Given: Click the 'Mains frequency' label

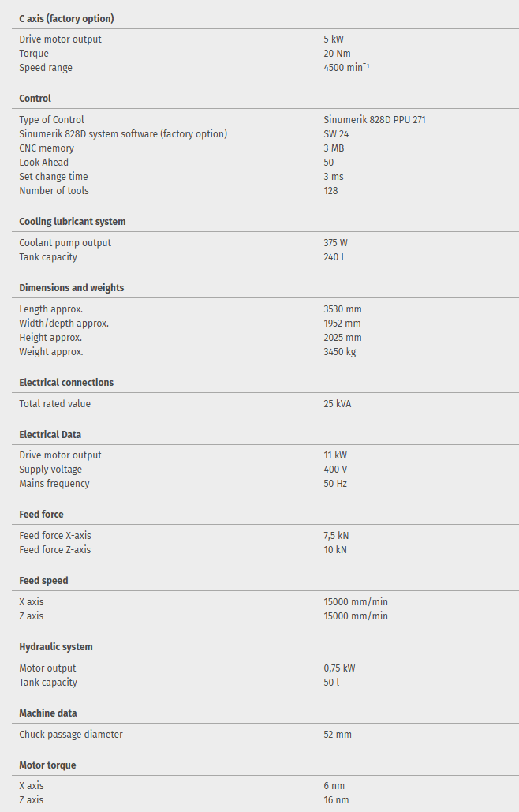Looking at the screenshot, I should pos(54,484).
